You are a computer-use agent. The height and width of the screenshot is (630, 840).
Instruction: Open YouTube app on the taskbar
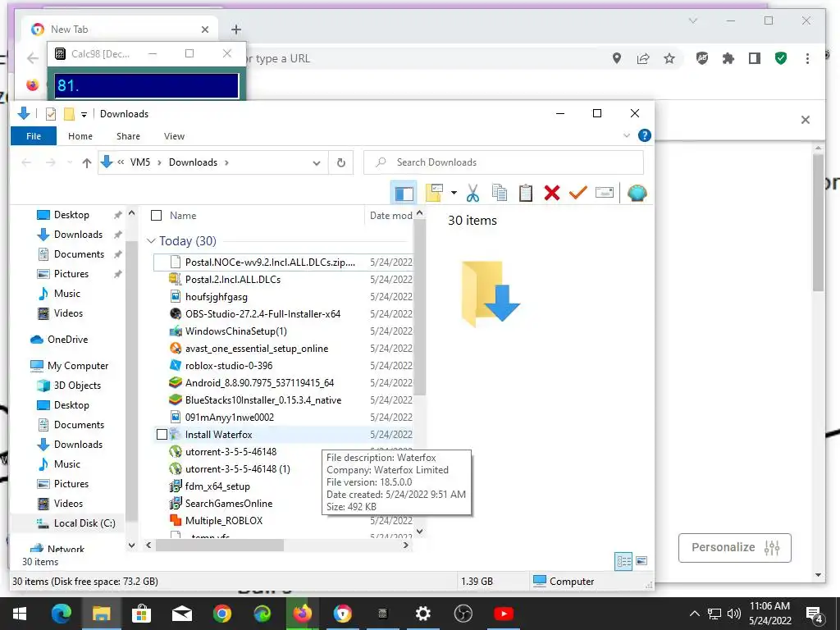click(x=504, y=614)
